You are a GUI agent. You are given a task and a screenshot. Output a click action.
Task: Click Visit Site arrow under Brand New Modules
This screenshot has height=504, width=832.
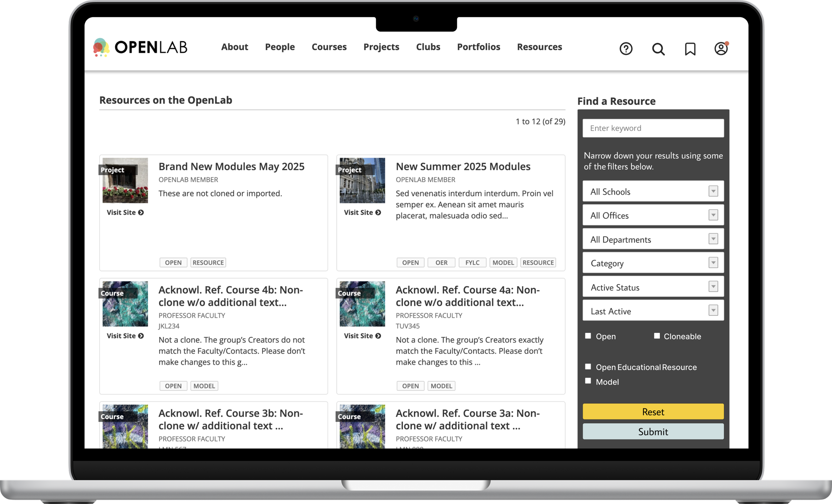point(141,212)
